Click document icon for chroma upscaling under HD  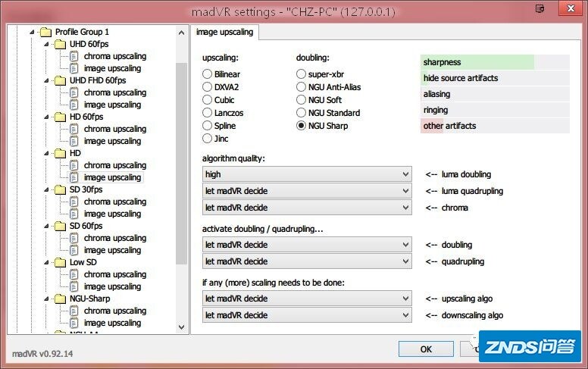click(x=74, y=165)
